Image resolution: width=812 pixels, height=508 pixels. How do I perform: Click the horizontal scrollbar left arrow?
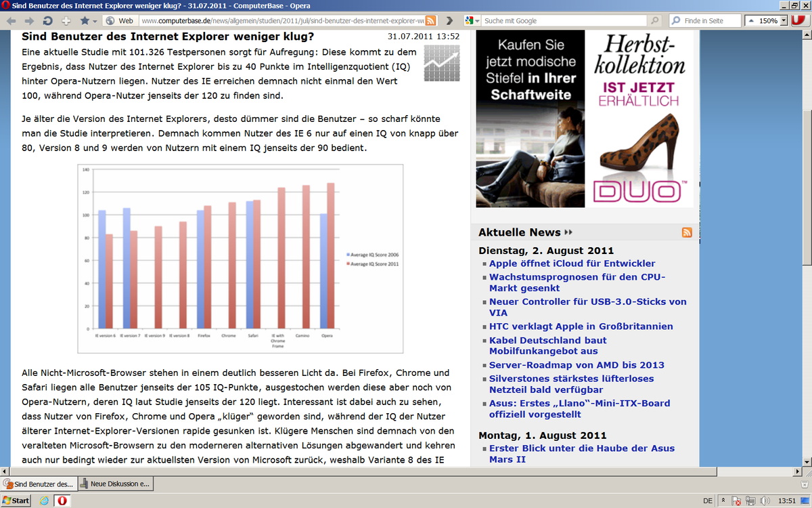5,471
